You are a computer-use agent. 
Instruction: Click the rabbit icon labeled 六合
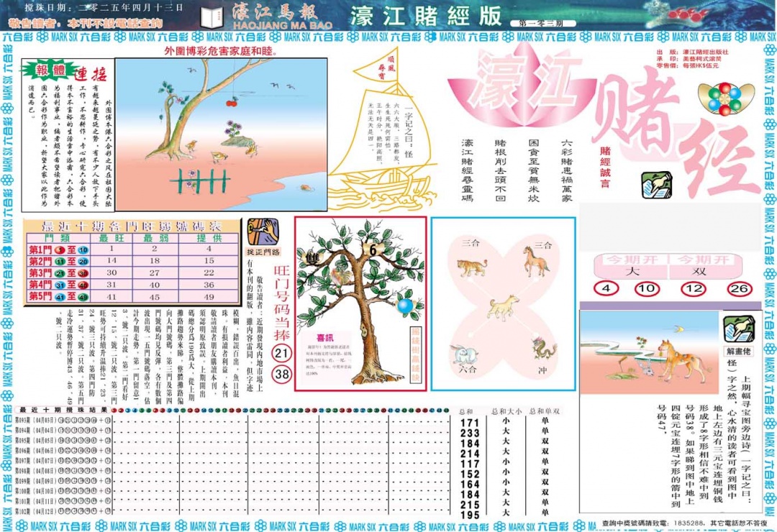point(464,352)
